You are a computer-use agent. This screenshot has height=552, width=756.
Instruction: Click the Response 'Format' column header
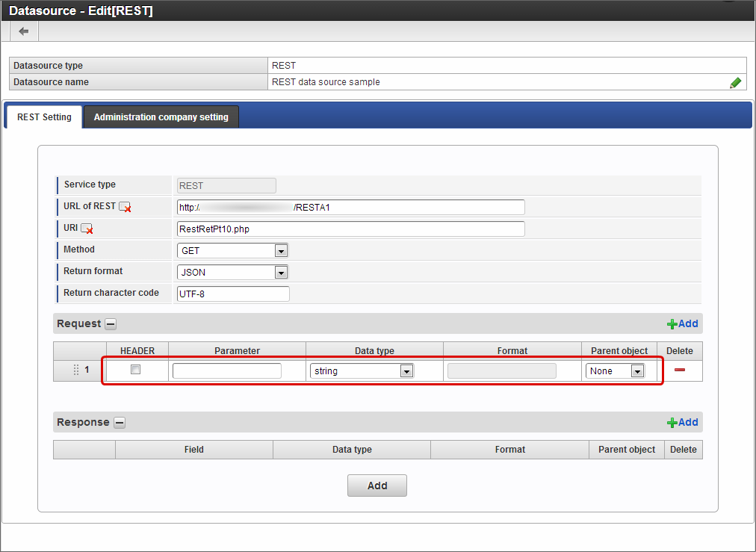509,450
